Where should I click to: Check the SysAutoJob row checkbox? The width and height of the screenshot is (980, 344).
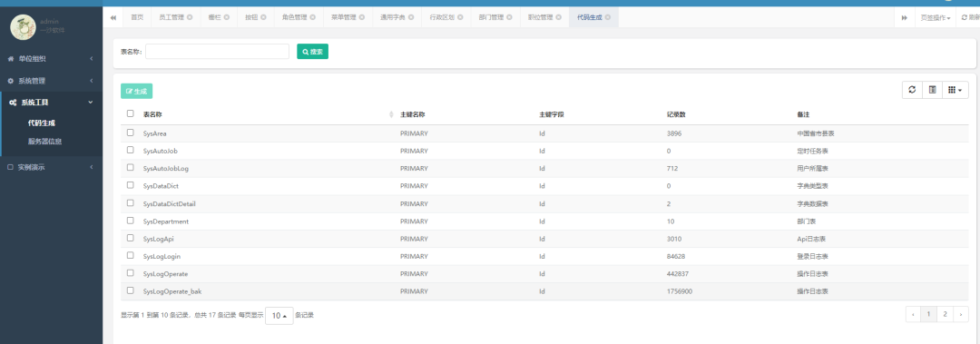[x=130, y=150]
